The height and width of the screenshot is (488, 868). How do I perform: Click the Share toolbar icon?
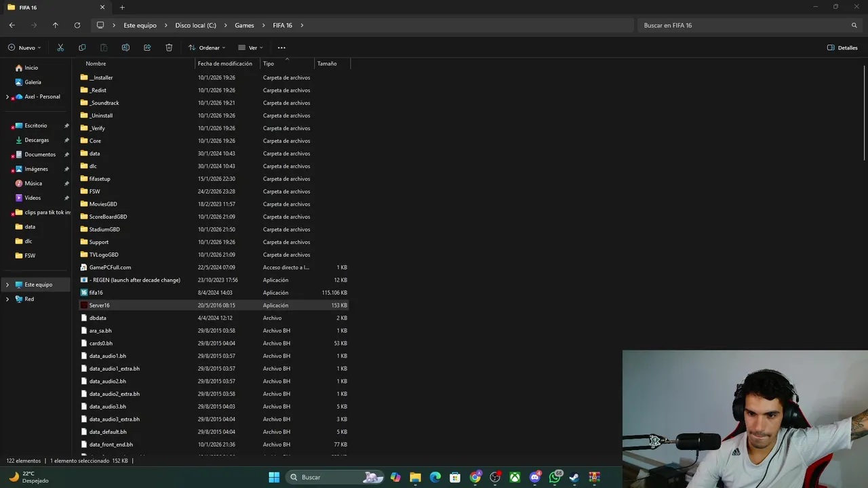[147, 47]
